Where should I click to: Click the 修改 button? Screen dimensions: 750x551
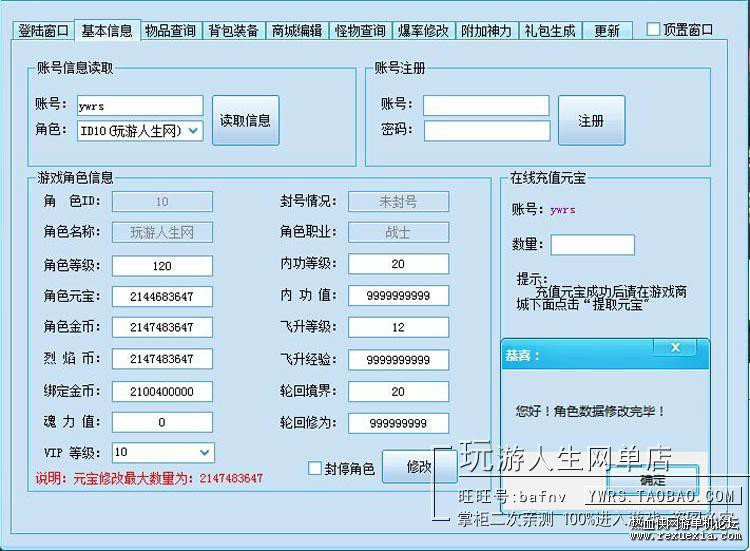click(419, 467)
